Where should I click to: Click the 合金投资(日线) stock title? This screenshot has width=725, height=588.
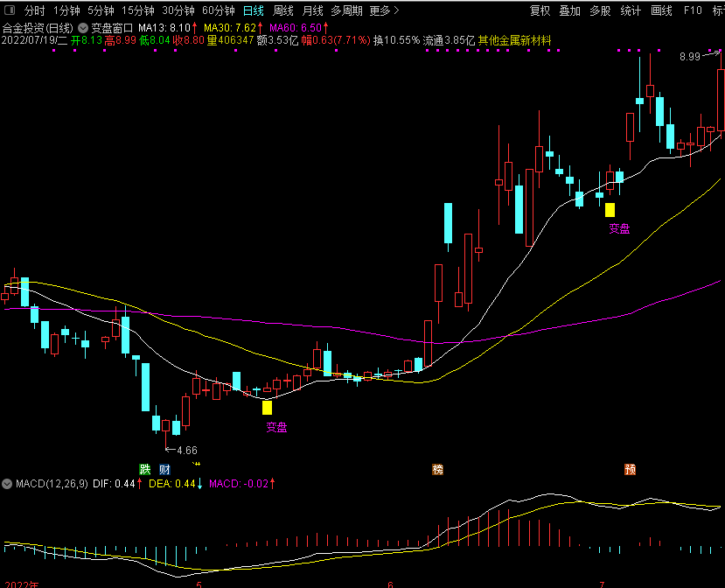point(38,28)
